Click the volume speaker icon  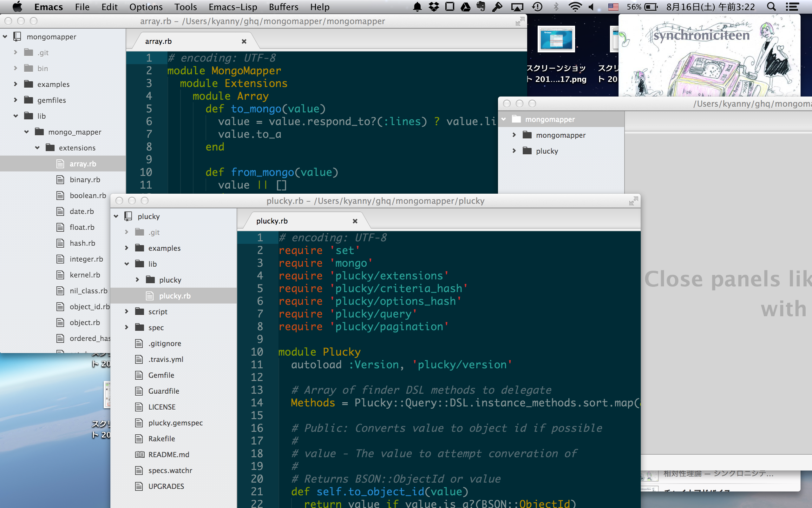592,7
